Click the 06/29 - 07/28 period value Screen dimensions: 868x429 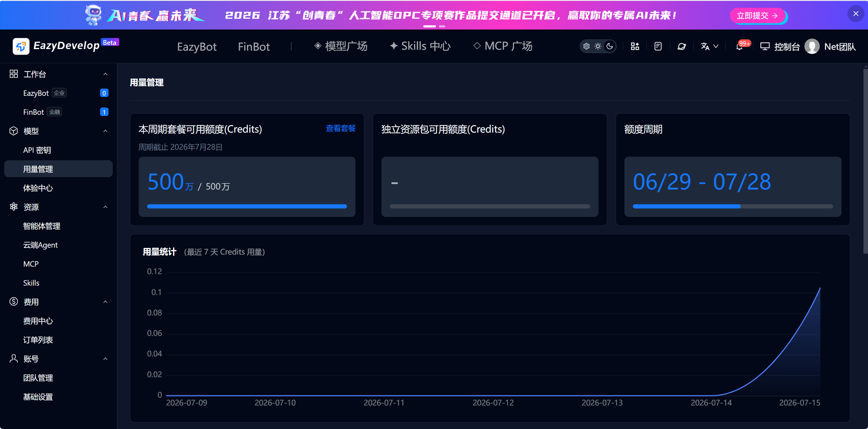pos(702,182)
